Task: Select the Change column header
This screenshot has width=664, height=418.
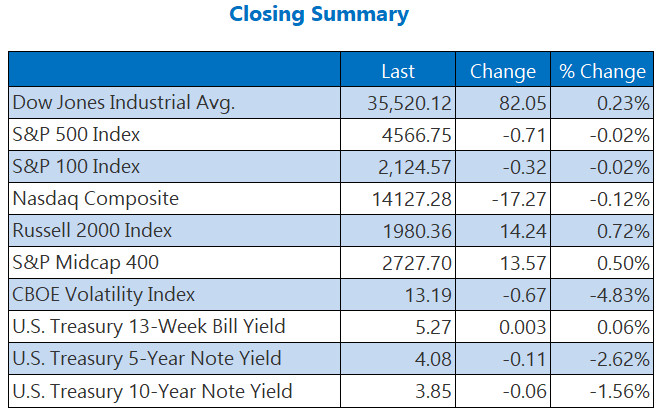Action: pyautogui.click(x=503, y=71)
